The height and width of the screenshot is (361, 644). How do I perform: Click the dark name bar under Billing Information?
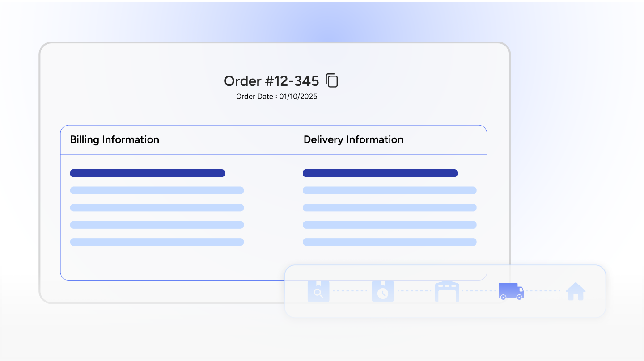click(148, 173)
